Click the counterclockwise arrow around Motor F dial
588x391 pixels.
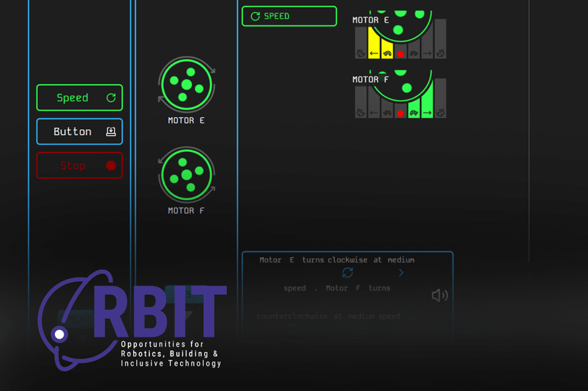click(x=162, y=162)
